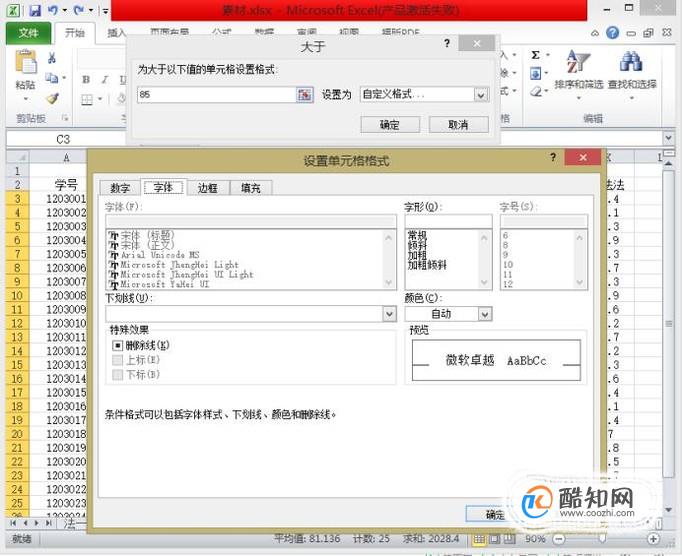Image resolution: width=682 pixels, height=556 pixels.
Task: Toggle Bold formatting in ribbon
Action: [86, 80]
